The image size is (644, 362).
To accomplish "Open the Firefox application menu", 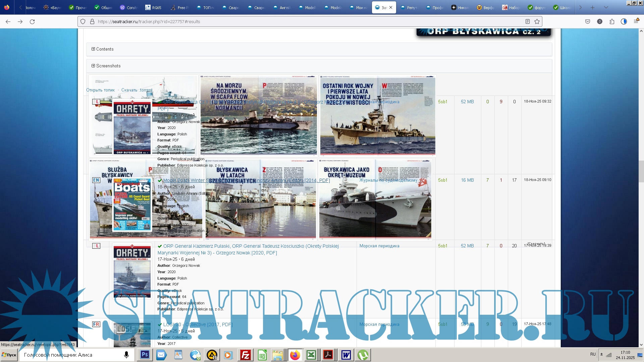I will 636,21.
